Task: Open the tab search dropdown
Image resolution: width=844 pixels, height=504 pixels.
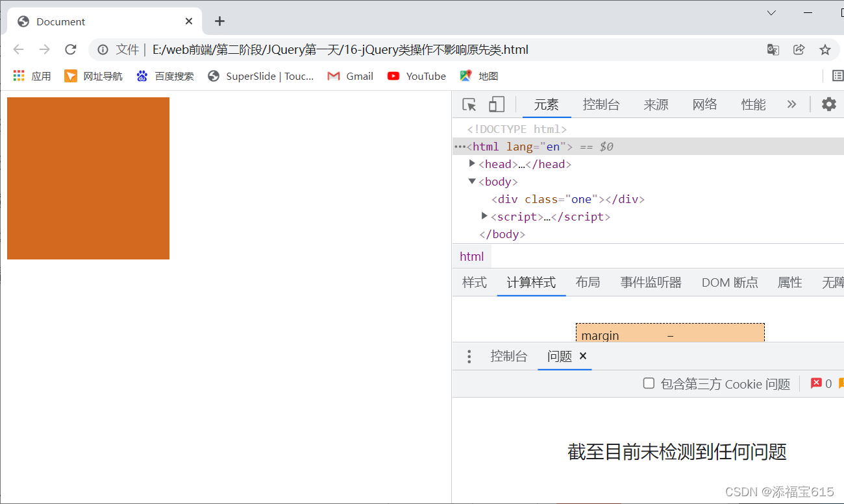Action: [x=771, y=13]
